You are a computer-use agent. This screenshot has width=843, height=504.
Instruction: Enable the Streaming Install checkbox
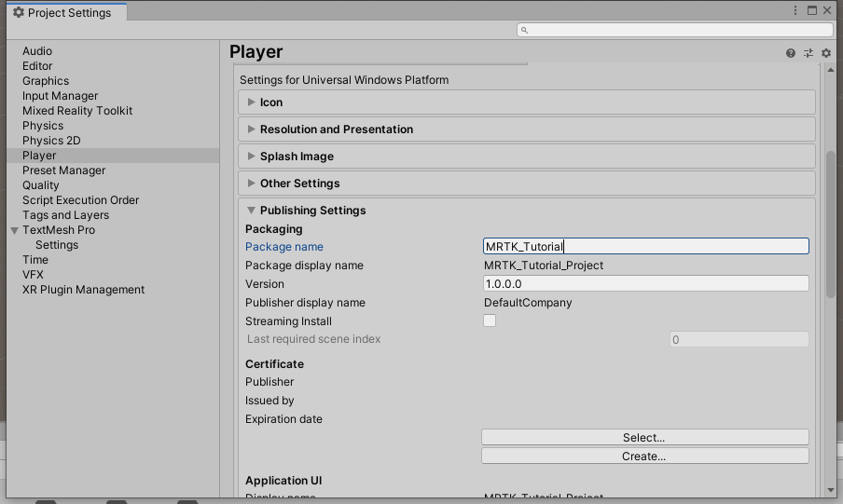pyautogui.click(x=490, y=320)
